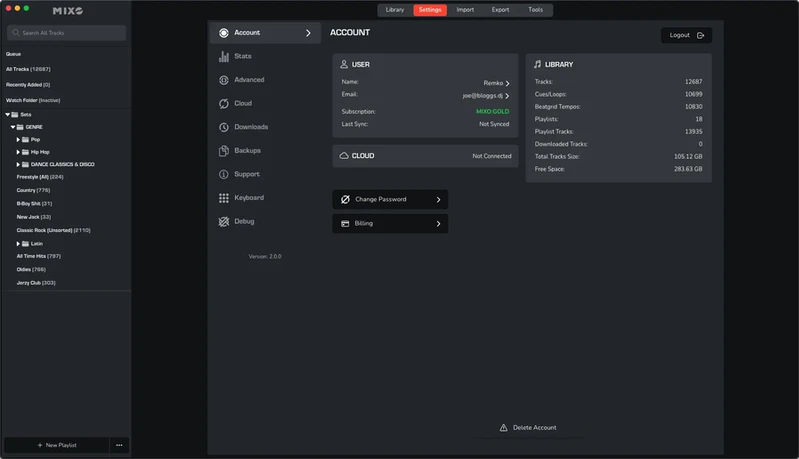The height and width of the screenshot is (459, 799).
Task: Select the Cloud sync icon in settings menu
Action: coord(224,103)
